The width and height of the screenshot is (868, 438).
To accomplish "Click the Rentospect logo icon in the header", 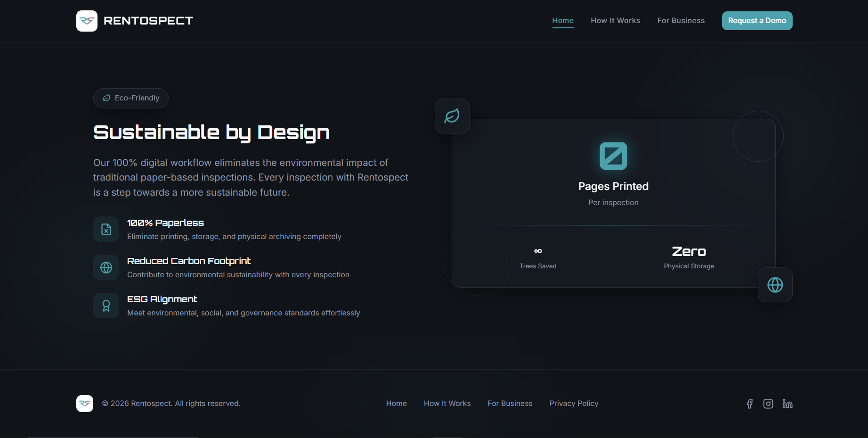I will tap(87, 21).
